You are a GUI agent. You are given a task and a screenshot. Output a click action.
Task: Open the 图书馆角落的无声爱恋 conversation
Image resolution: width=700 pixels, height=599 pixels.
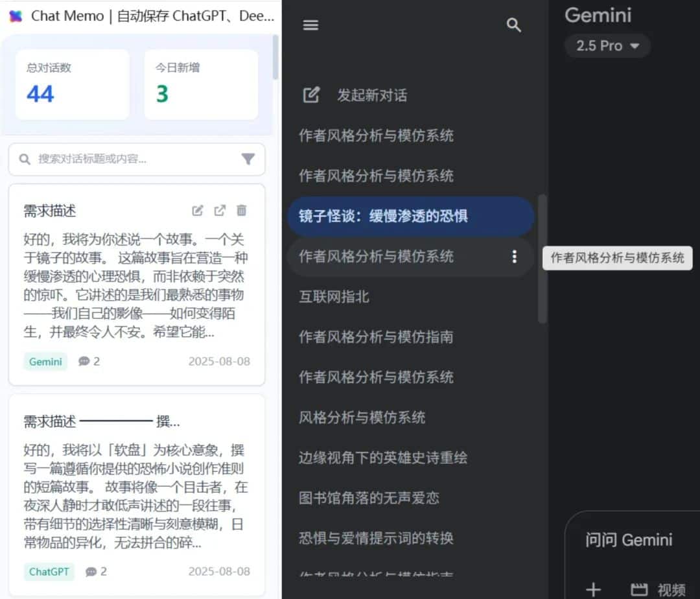click(x=369, y=498)
